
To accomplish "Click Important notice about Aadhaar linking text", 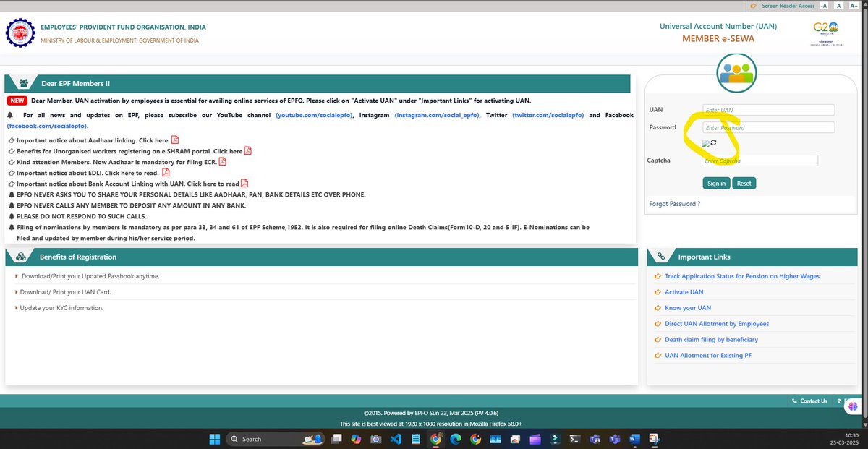I will (93, 140).
